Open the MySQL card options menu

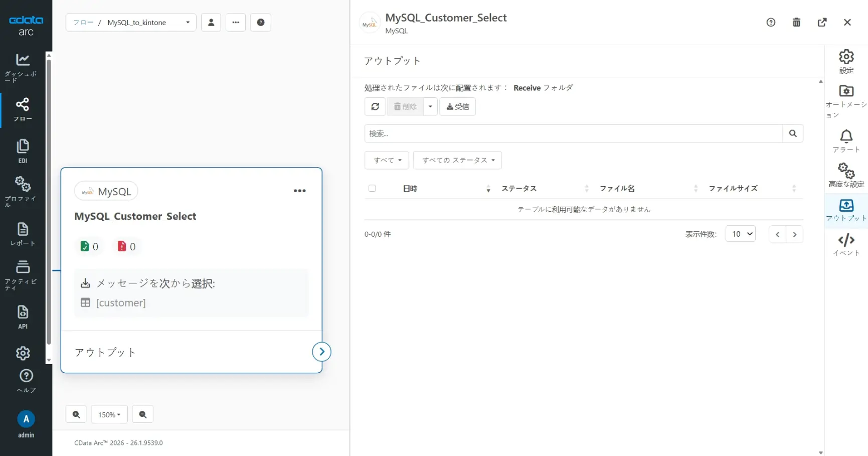tap(300, 191)
